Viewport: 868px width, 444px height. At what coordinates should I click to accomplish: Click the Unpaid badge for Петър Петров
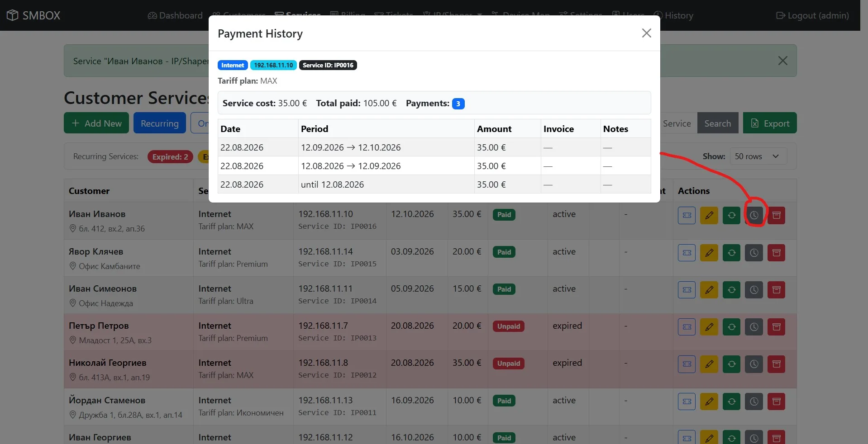point(509,326)
